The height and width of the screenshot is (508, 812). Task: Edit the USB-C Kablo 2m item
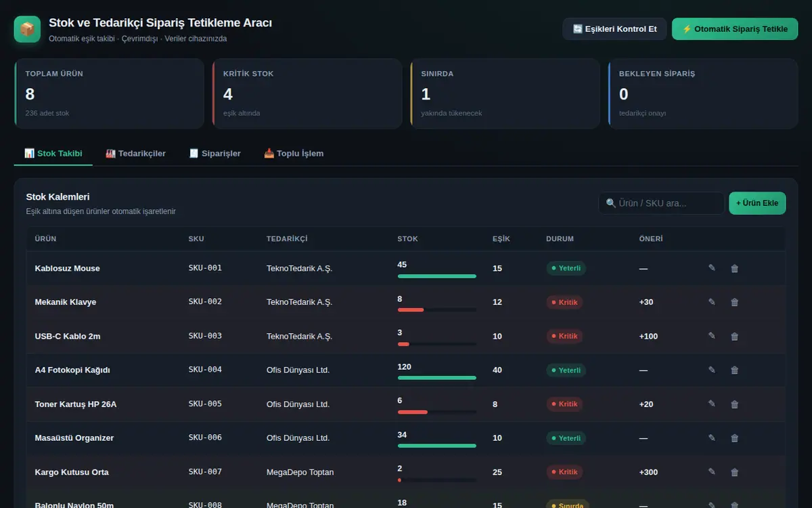pos(712,336)
